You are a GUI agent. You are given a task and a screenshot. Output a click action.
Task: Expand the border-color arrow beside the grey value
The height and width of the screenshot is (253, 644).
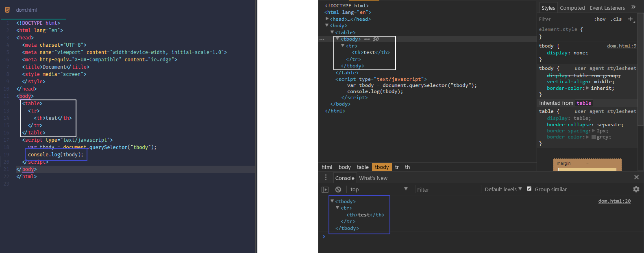coord(587,137)
